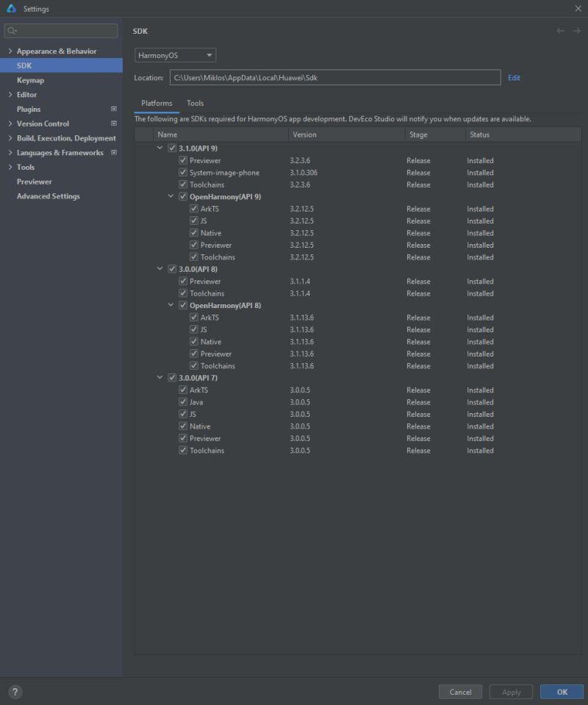Switch to the Tools tab
Screen dimensions: 588x705
tap(195, 103)
